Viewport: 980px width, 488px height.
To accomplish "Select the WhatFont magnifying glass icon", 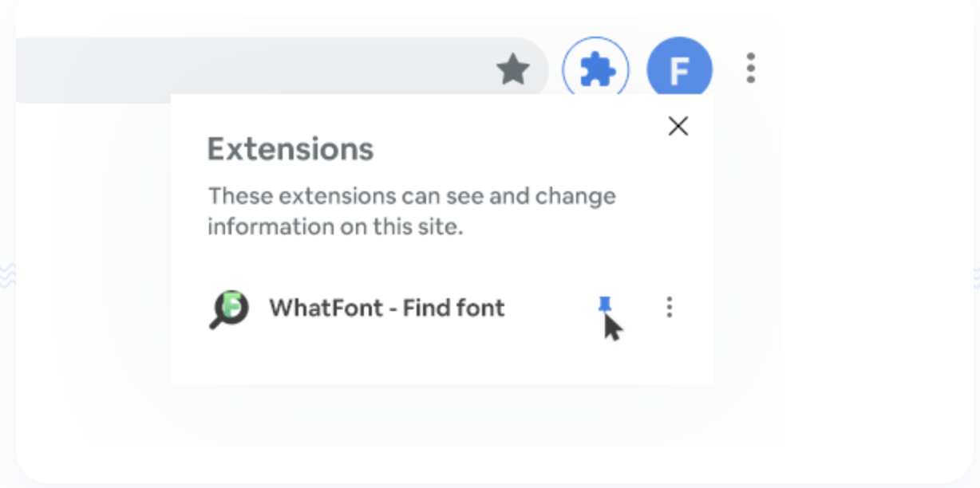I will (227, 308).
